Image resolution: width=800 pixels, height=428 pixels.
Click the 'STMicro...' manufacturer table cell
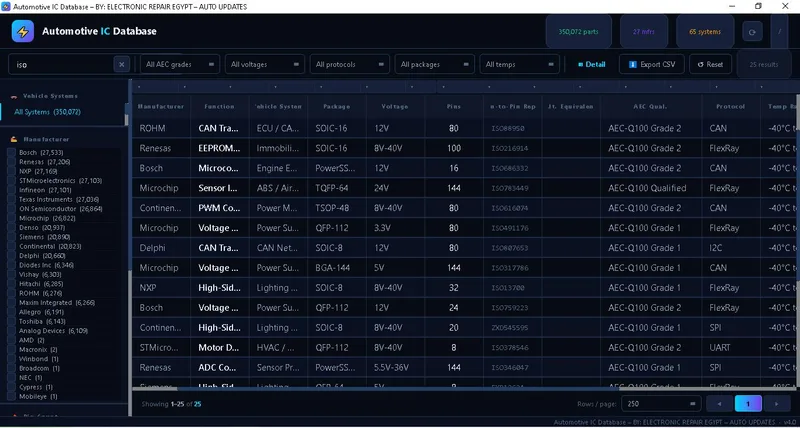click(159, 347)
